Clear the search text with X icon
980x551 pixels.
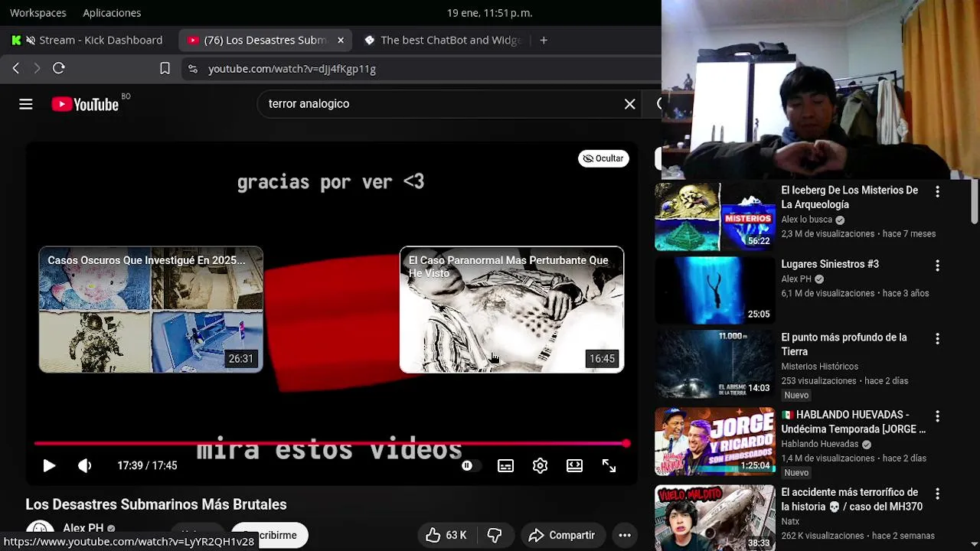pos(629,104)
